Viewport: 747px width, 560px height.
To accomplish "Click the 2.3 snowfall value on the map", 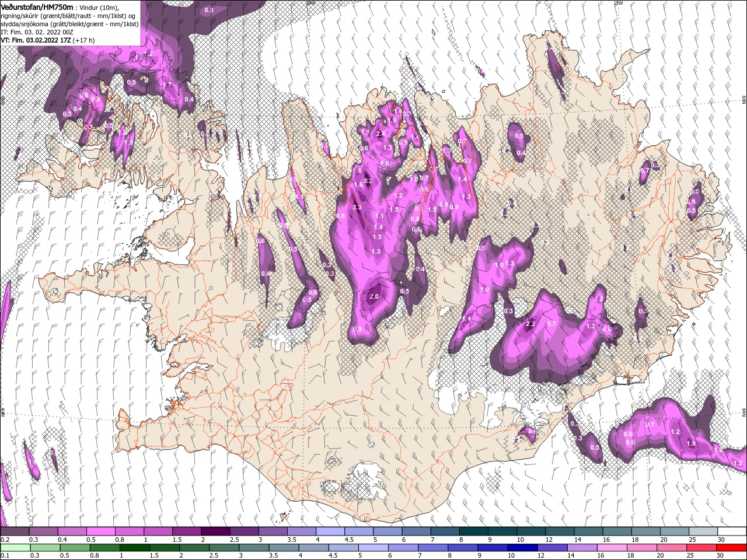I will 357,207.
